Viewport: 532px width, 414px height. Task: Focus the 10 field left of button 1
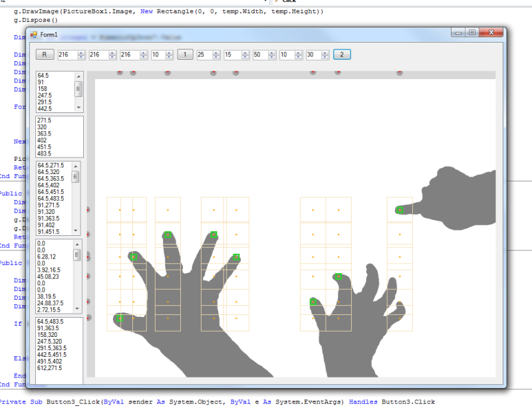[158, 54]
